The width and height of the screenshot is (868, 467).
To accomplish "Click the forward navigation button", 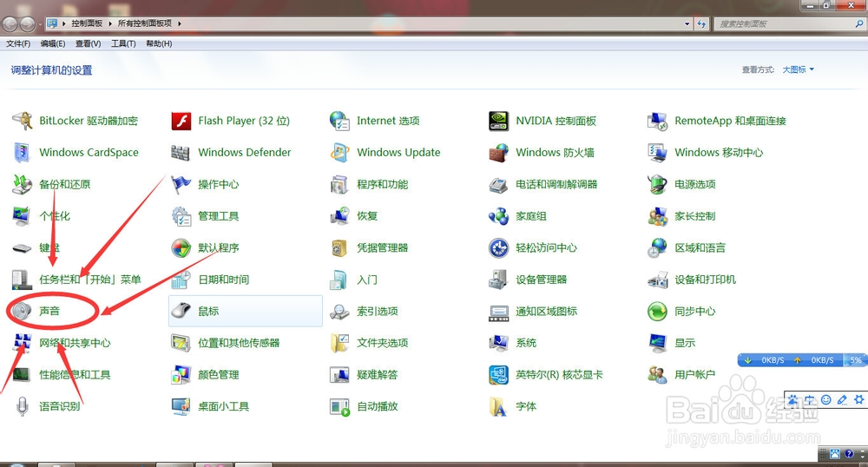I will click(27, 23).
